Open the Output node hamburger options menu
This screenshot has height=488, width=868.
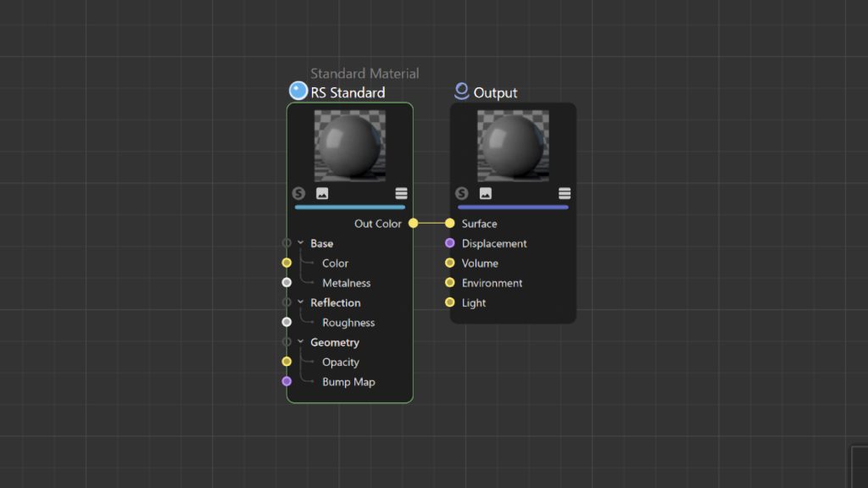[565, 192]
